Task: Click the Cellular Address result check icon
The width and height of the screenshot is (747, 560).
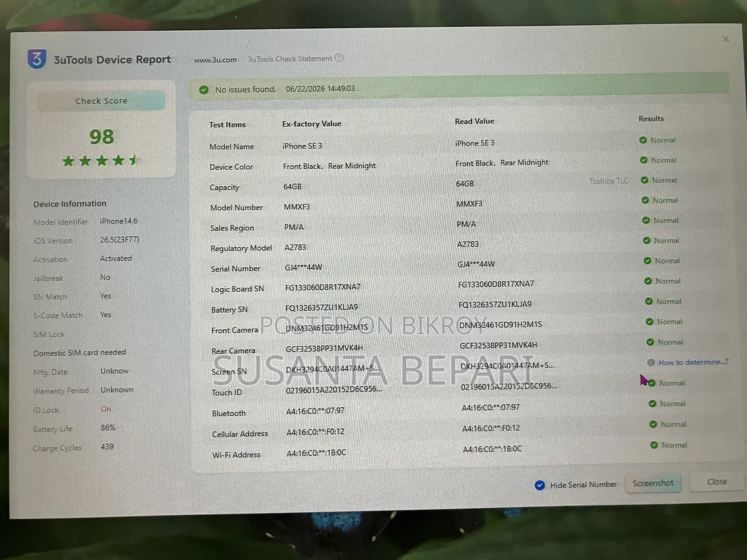Action: coord(653,424)
